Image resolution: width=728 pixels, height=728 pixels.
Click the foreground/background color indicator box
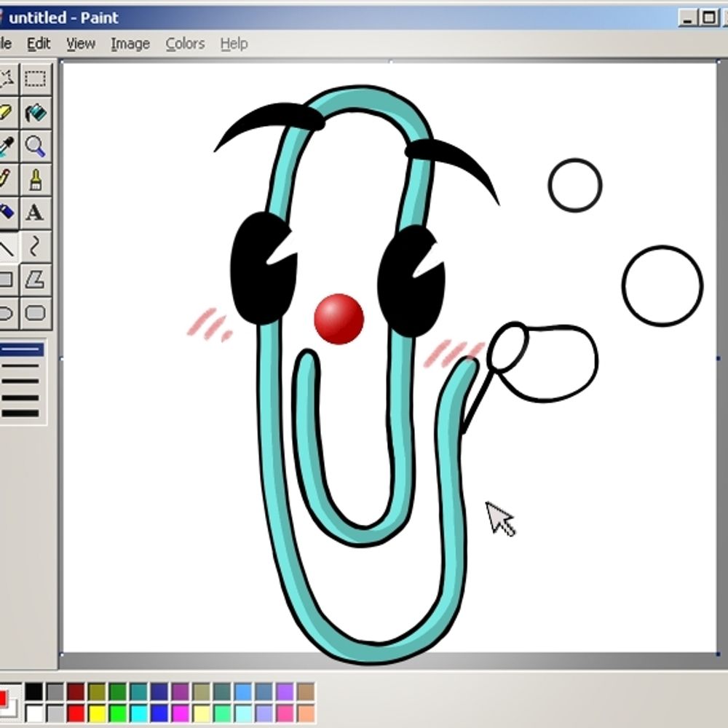click(x=9, y=703)
